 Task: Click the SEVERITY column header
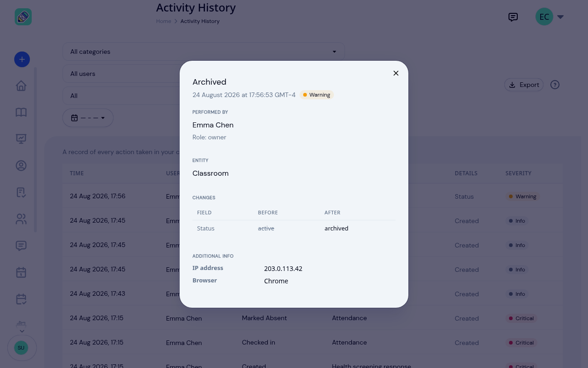(x=518, y=173)
